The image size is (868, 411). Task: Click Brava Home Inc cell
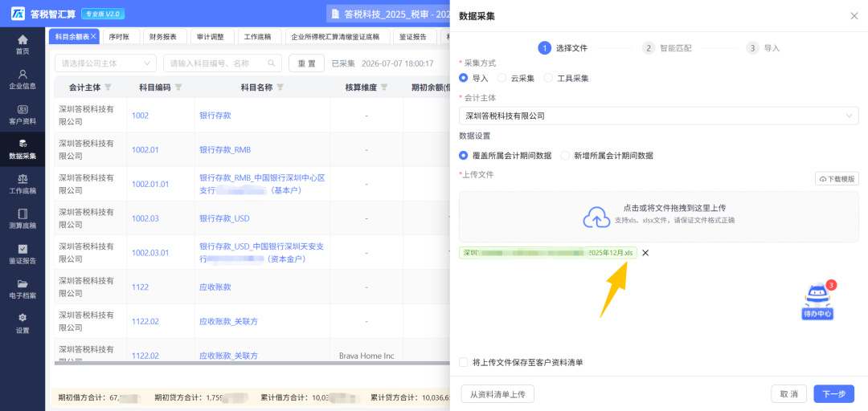coord(366,356)
